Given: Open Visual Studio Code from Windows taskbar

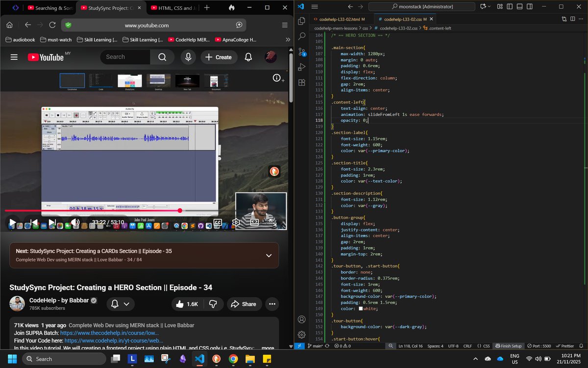Looking at the screenshot, I should 199,359.
